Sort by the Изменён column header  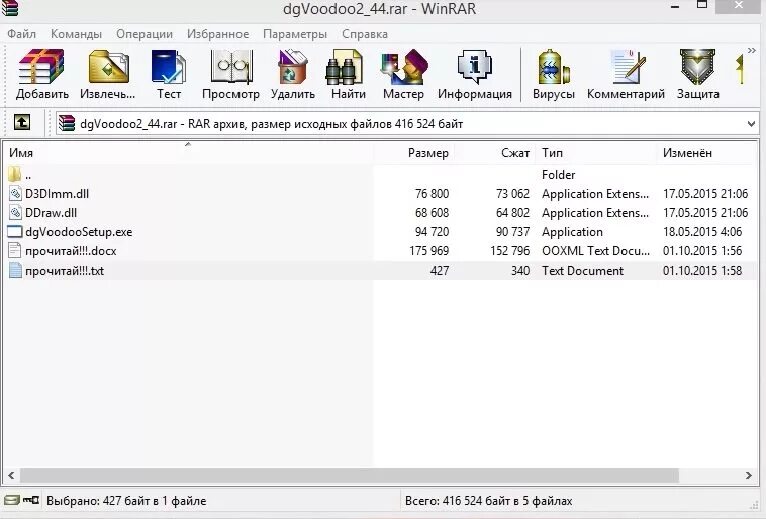point(706,153)
